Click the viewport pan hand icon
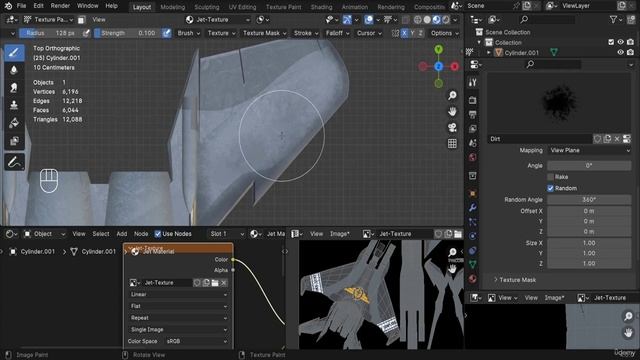The width and height of the screenshot is (640, 360). (452, 111)
